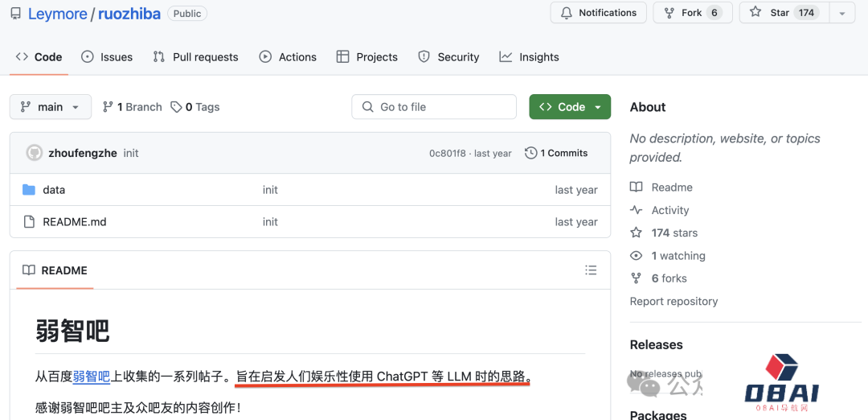Image resolution: width=868 pixels, height=420 pixels.
Task: Open the green Code dropdown
Action: [569, 107]
